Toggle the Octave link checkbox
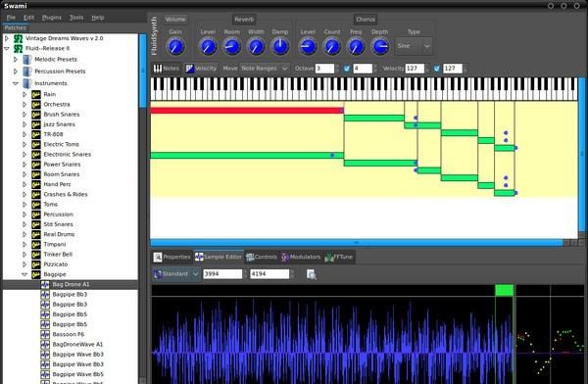The width and height of the screenshot is (588, 384). [347, 69]
